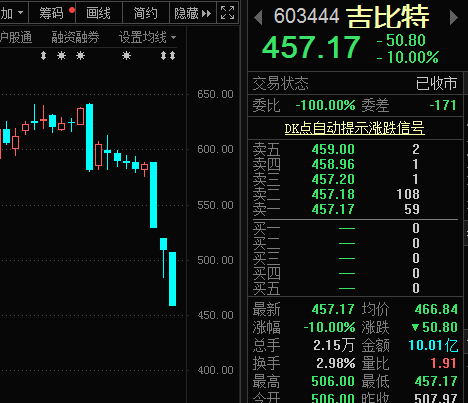Viewport: 468px width, 403px height.
Task: Click the 最高 value 506.00
Action: [333, 381]
